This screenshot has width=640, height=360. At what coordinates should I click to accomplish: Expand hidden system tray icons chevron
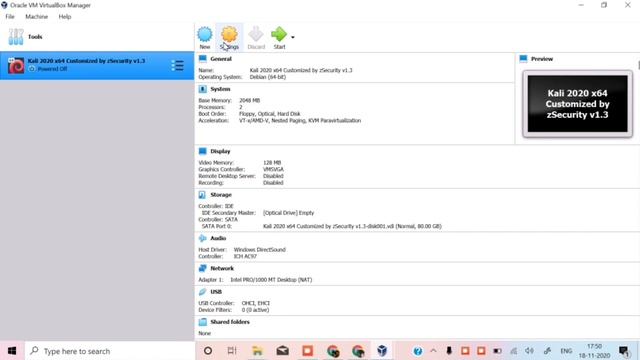(433, 351)
